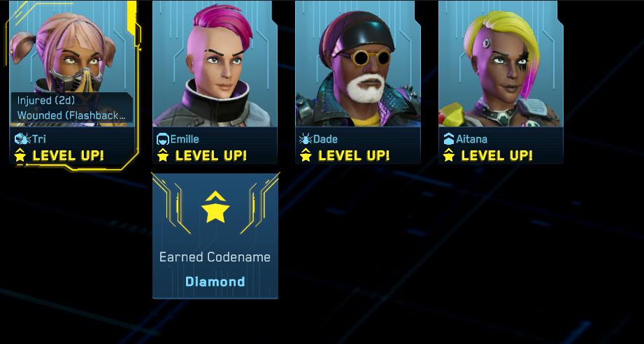Viewport: 644px width, 344px height.
Task: Click the Diamond codename text
Action: click(x=215, y=282)
